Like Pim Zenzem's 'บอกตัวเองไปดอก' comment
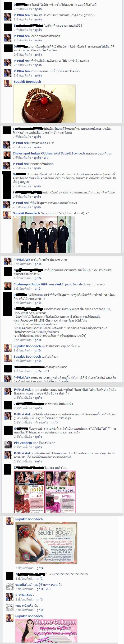Viewport: 124px width, 644px height. point(38,447)
